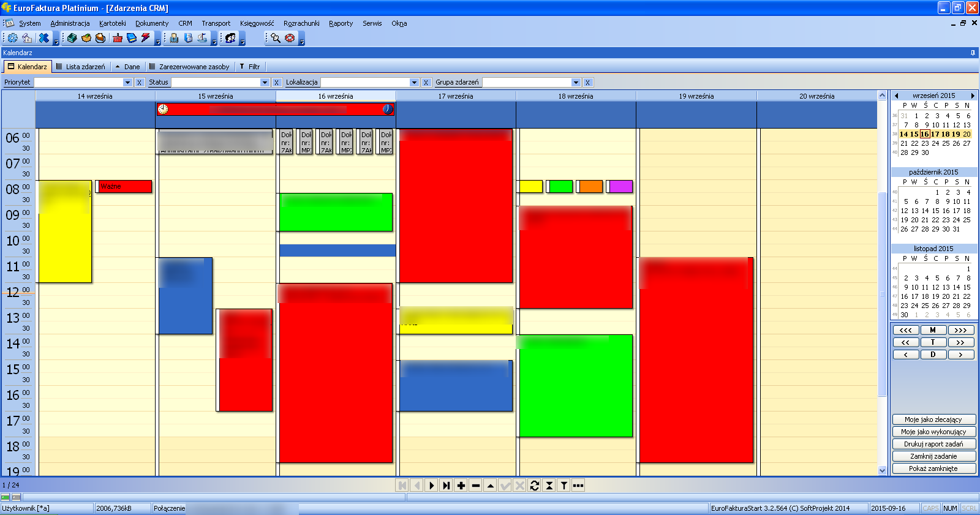The image size is (980, 515).
Task: Click the red shopping basket toolbar icon
Action: coord(117,38)
